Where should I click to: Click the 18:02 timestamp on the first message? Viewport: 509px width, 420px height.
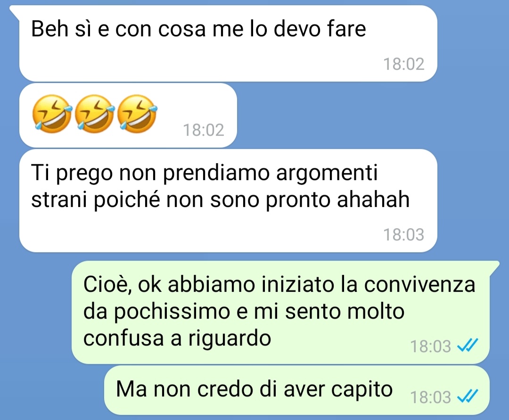click(x=403, y=64)
